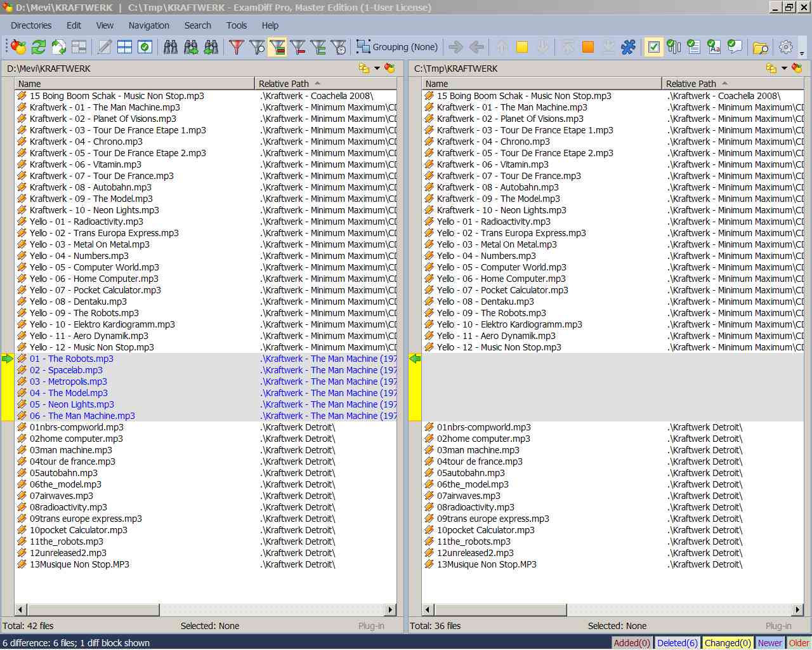The height and width of the screenshot is (650, 812).
Task: Toggle the highlighted checkbox toolbar button
Action: click(x=654, y=47)
